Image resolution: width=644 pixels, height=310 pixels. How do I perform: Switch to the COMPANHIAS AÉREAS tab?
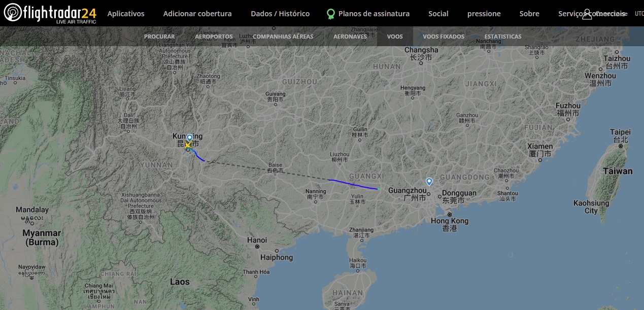tap(283, 37)
